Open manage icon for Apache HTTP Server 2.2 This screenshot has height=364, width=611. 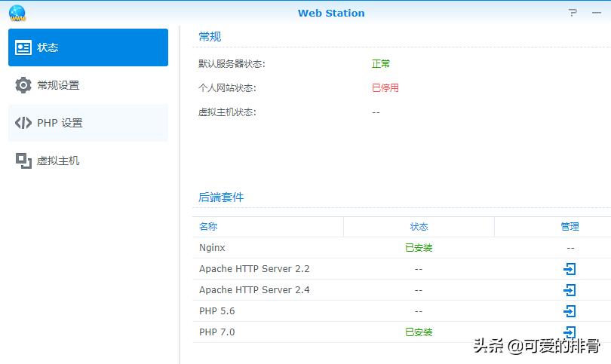[570, 268]
